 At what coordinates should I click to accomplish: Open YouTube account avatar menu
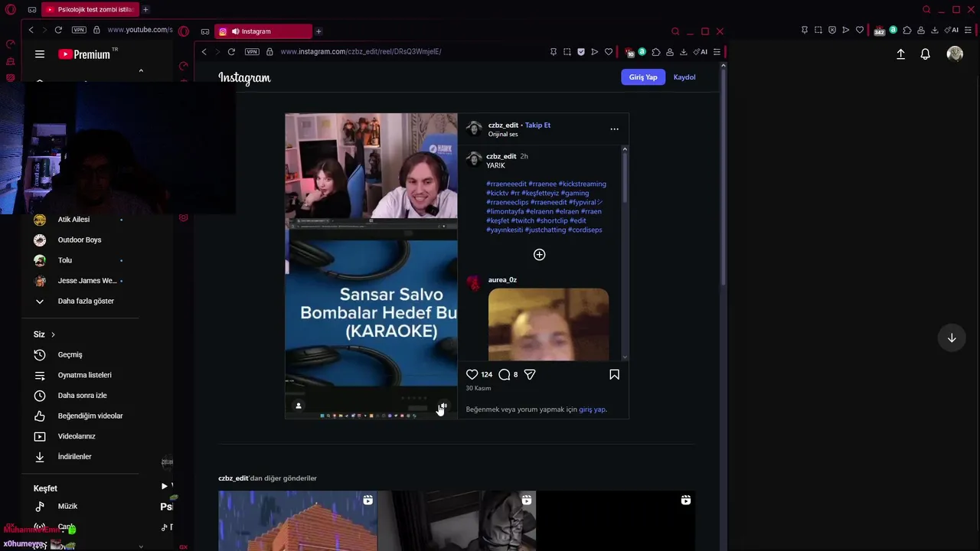pos(955,54)
